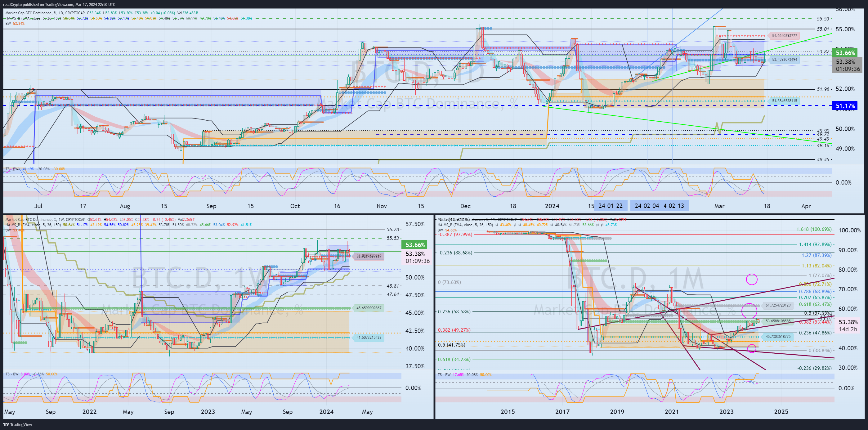This screenshot has width=868, height=430.
Task: Select the 0.786 (68.89%) Fibonacci label
Action: (816, 292)
